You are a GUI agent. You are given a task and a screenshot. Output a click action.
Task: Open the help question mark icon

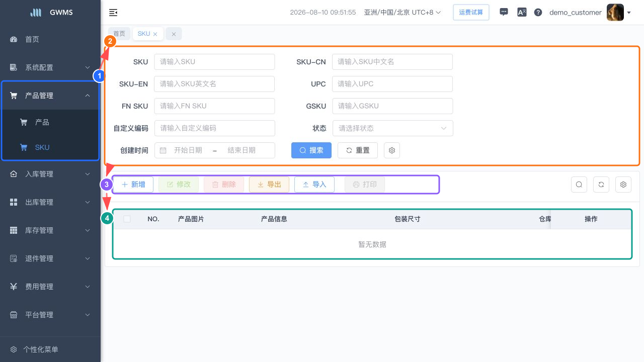point(538,12)
